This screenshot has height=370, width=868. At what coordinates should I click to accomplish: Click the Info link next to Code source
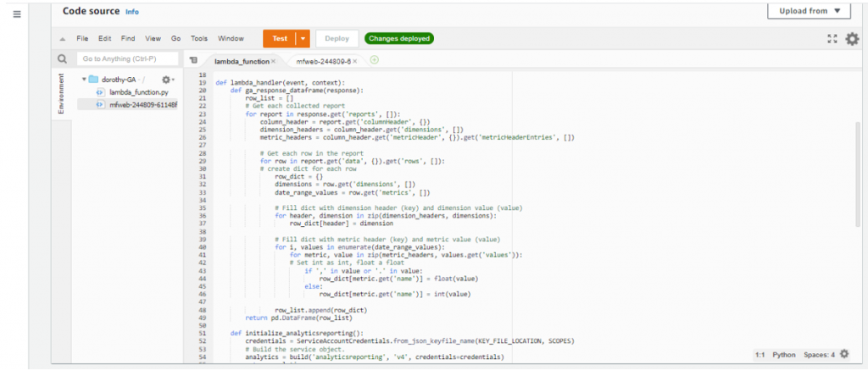[x=132, y=12]
